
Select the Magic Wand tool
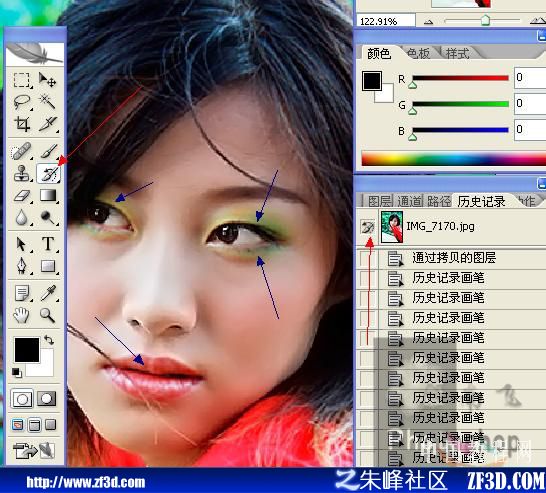point(47,102)
